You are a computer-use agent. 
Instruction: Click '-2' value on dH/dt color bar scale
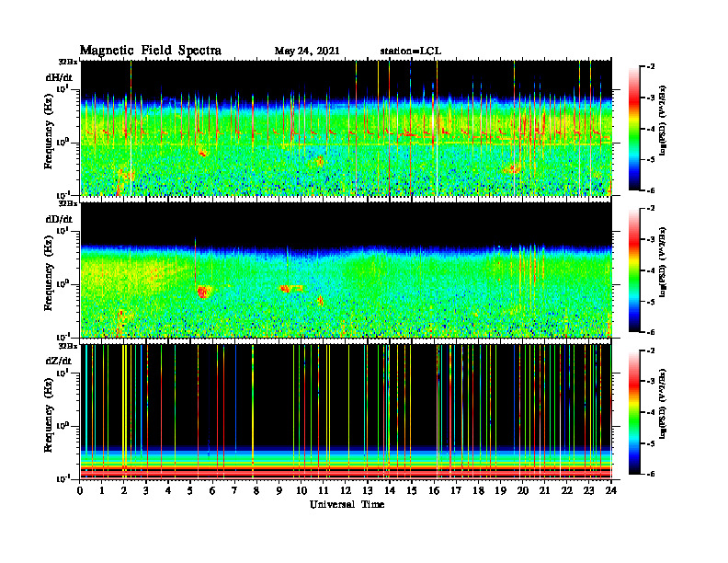tap(651, 67)
